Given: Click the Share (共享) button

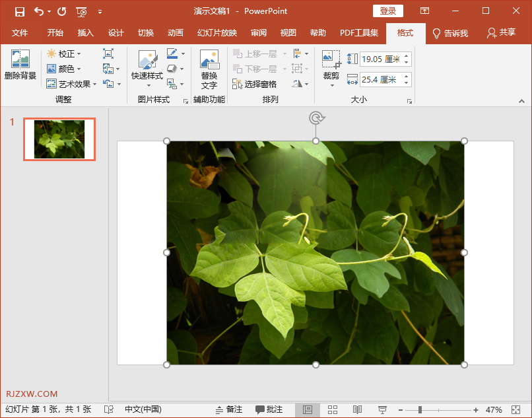Looking at the screenshot, I should [x=501, y=33].
